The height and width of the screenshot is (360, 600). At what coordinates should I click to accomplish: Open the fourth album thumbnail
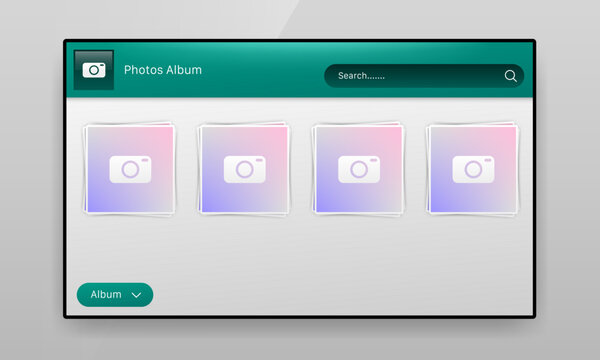473,169
